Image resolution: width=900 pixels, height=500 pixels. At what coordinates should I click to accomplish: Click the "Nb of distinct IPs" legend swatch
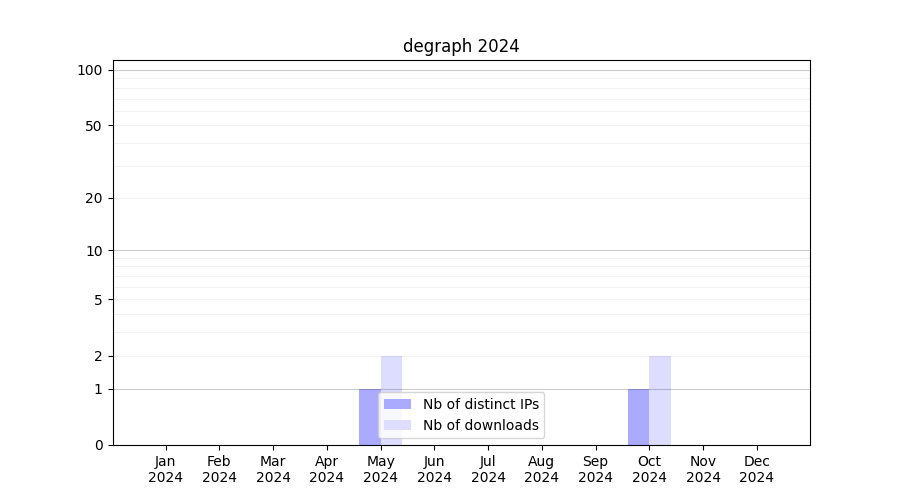397,404
